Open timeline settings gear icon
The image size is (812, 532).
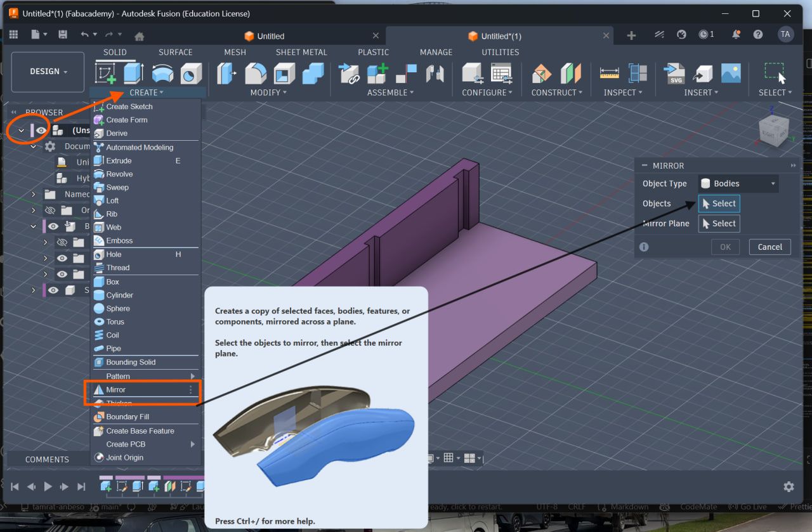pyautogui.click(x=789, y=487)
